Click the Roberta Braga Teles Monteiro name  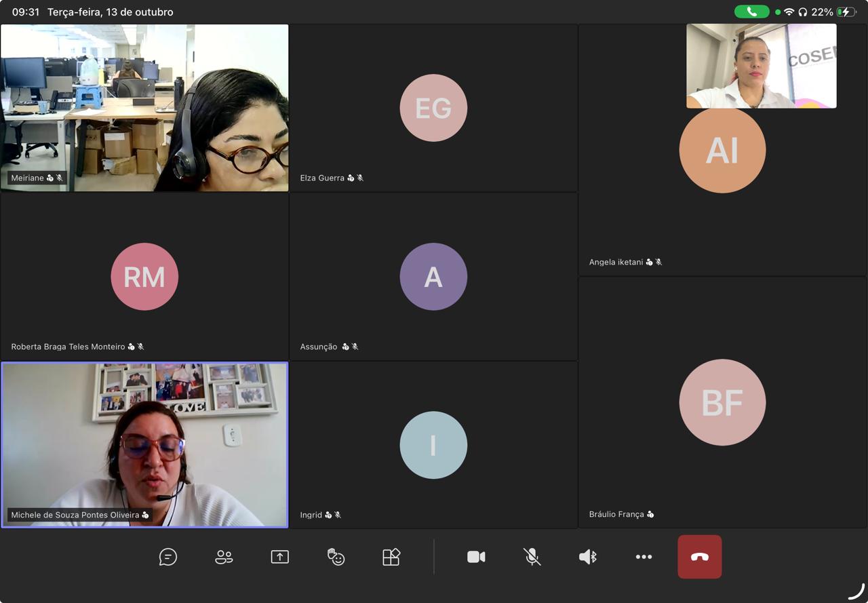pos(68,347)
